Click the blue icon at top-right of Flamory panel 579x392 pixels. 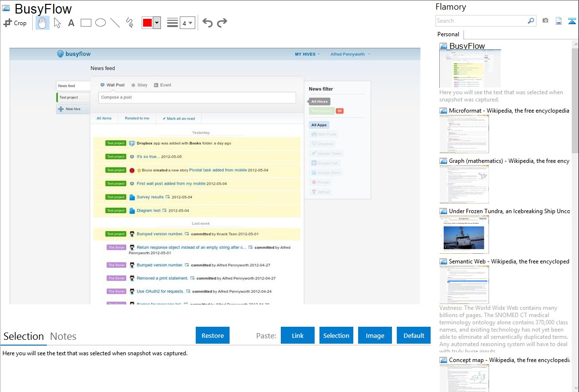click(572, 21)
